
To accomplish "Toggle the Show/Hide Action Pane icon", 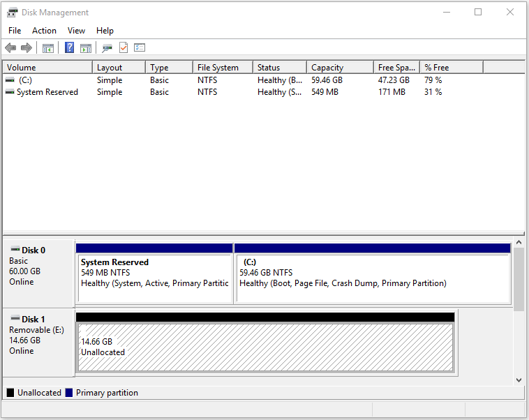I will click(x=86, y=48).
